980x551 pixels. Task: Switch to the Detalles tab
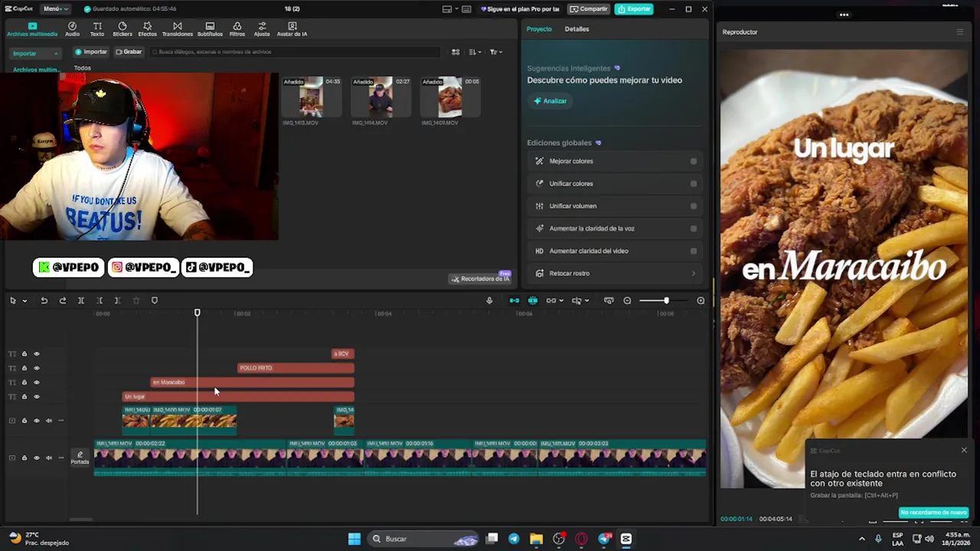point(577,29)
